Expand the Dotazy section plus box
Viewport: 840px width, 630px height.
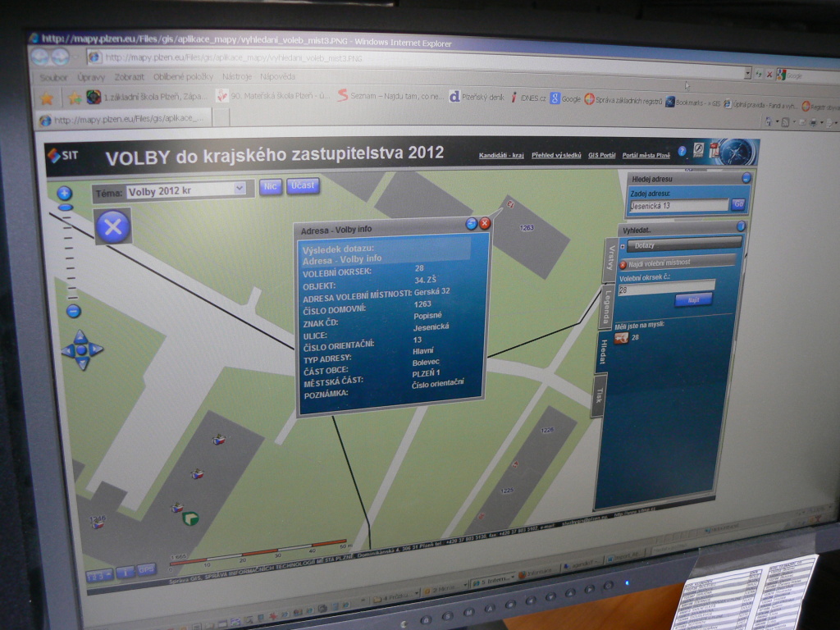623,246
